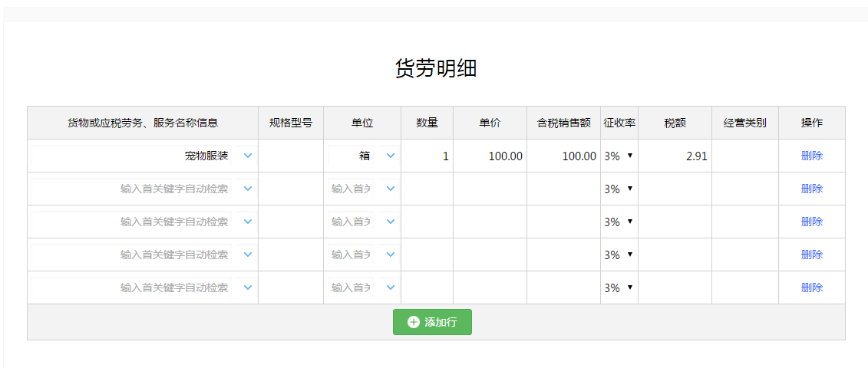Expand the 征收率 selector in the last row
The image size is (868, 368).
[x=619, y=287]
